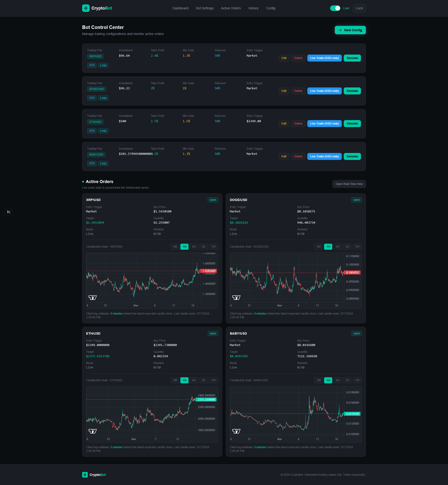The image size is (448, 485).
Task: Select the 1D timeframe on the XRP/USD chart
Action: 203,247
